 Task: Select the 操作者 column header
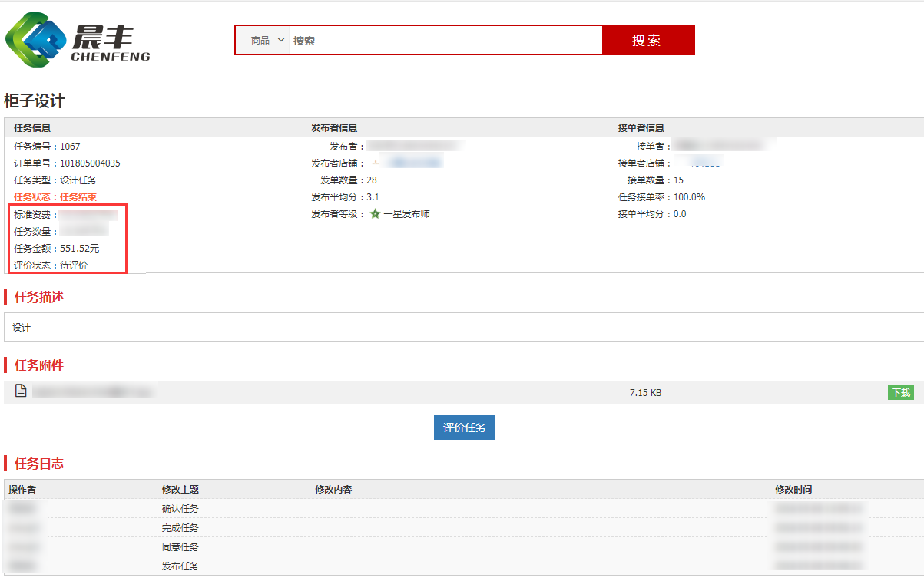tap(22, 490)
